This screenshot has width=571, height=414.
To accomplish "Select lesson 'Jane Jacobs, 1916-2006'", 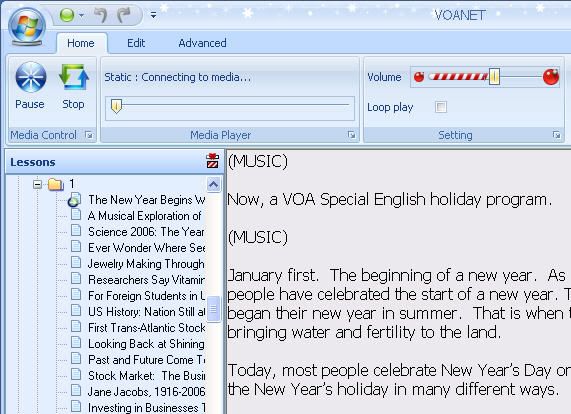I will click(x=146, y=392).
